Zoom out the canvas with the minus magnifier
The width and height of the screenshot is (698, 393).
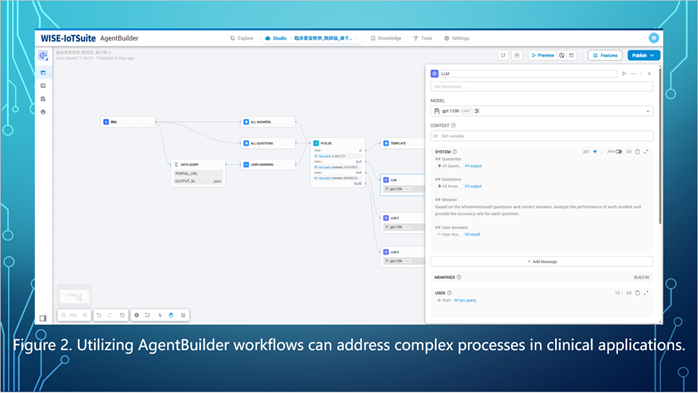tap(64, 315)
